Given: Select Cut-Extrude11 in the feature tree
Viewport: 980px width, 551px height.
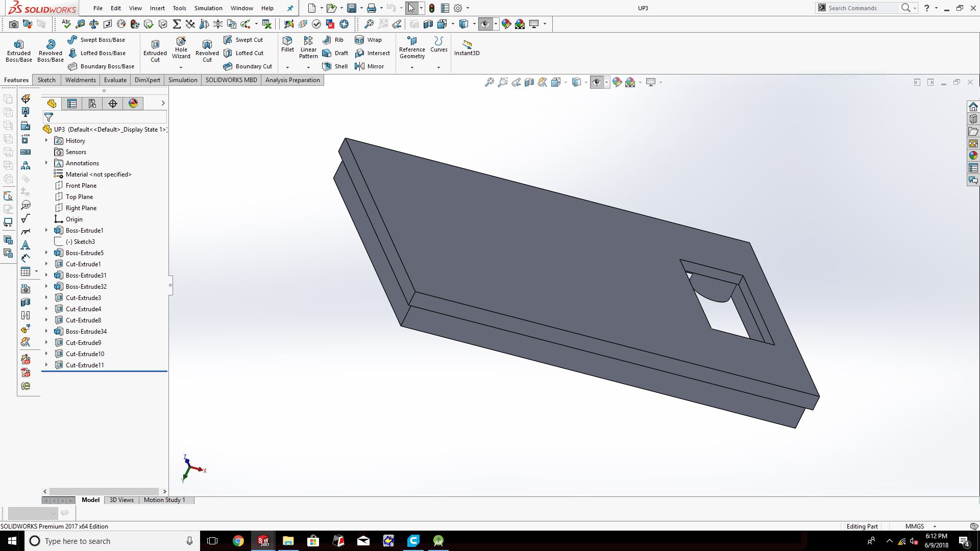Looking at the screenshot, I should [85, 365].
